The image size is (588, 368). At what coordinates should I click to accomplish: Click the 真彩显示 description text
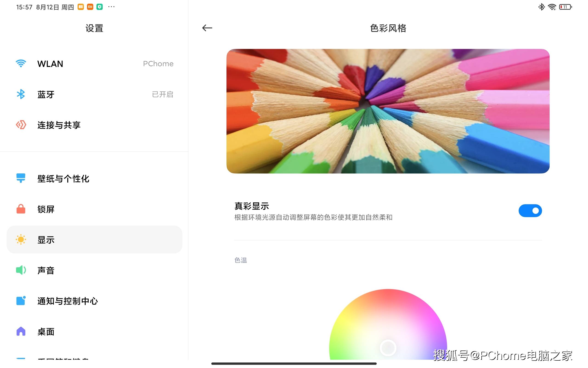tap(314, 217)
